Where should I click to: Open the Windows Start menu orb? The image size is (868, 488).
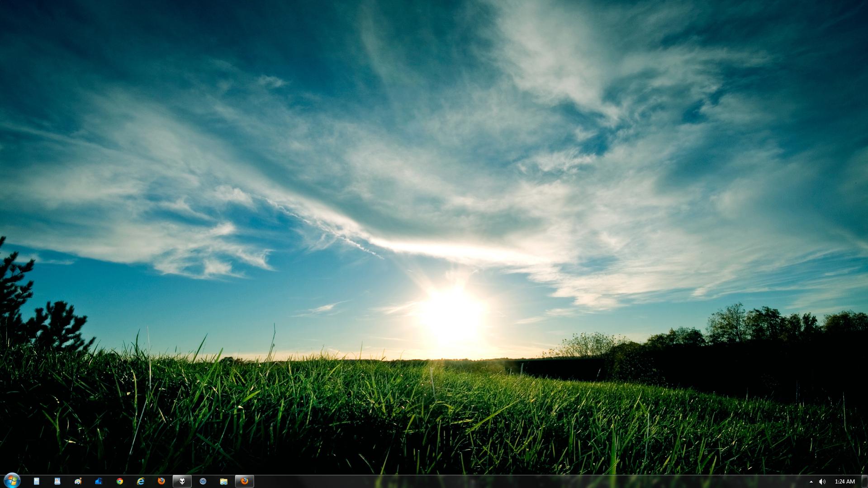(x=12, y=481)
